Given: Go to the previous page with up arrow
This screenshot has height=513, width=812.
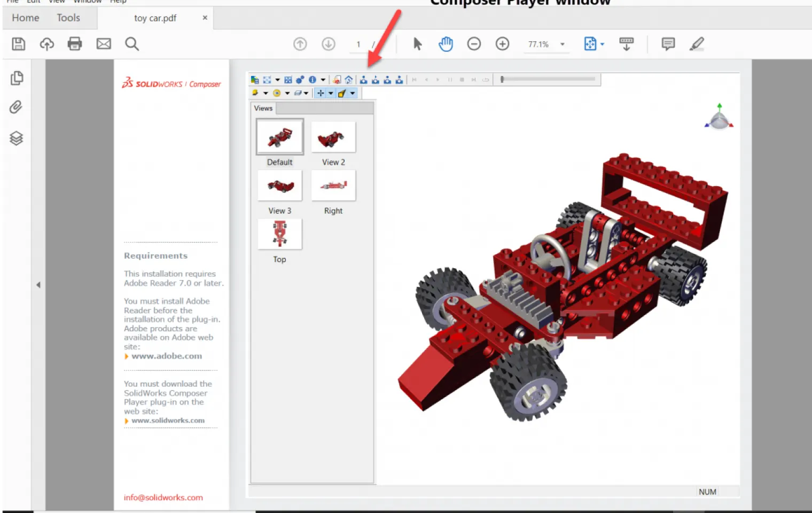Looking at the screenshot, I should [300, 44].
